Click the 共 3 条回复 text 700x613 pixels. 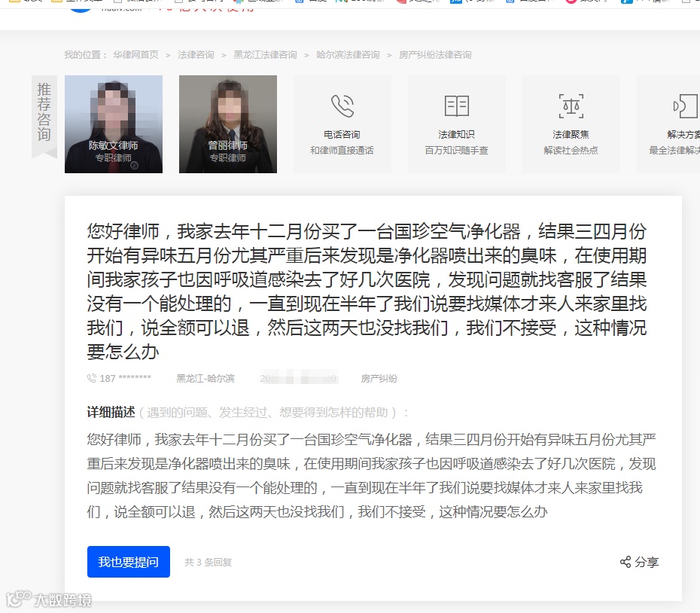208,562
